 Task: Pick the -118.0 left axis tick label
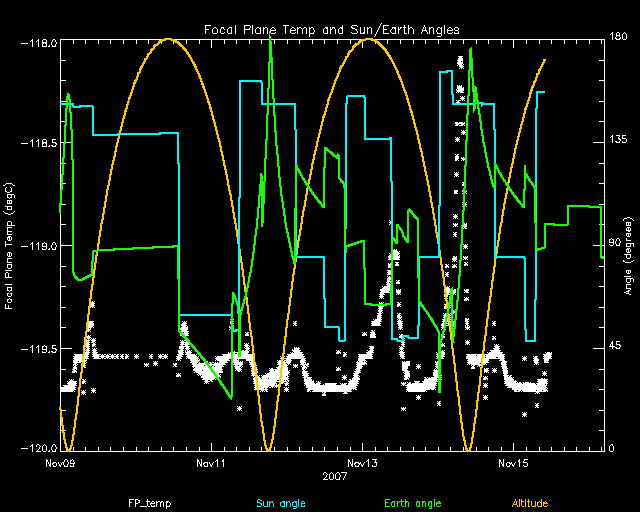pos(40,43)
